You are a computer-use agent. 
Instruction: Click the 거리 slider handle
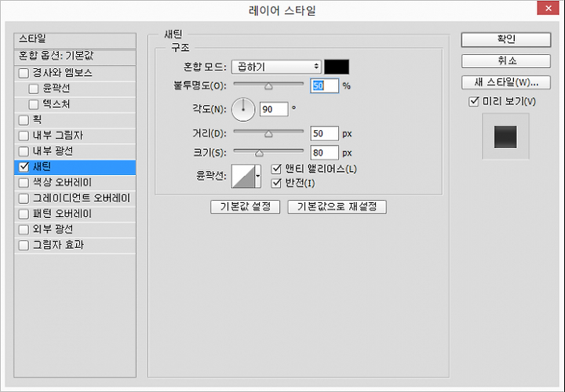pyautogui.click(x=268, y=134)
